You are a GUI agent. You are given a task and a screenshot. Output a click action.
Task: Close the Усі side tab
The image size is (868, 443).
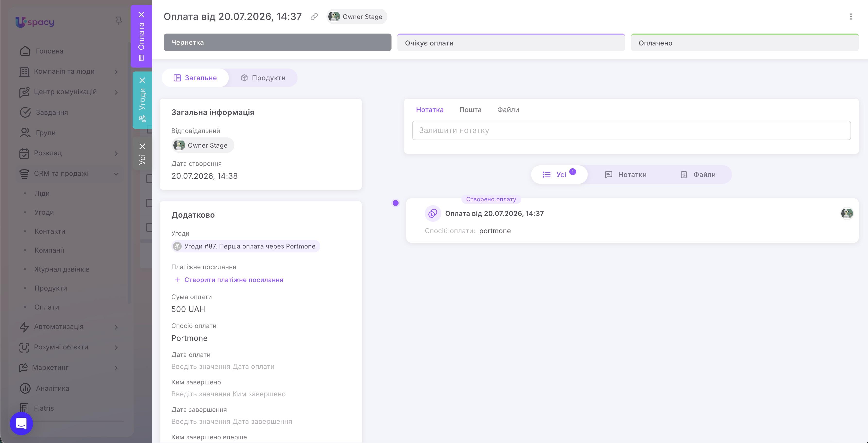click(x=142, y=146)
